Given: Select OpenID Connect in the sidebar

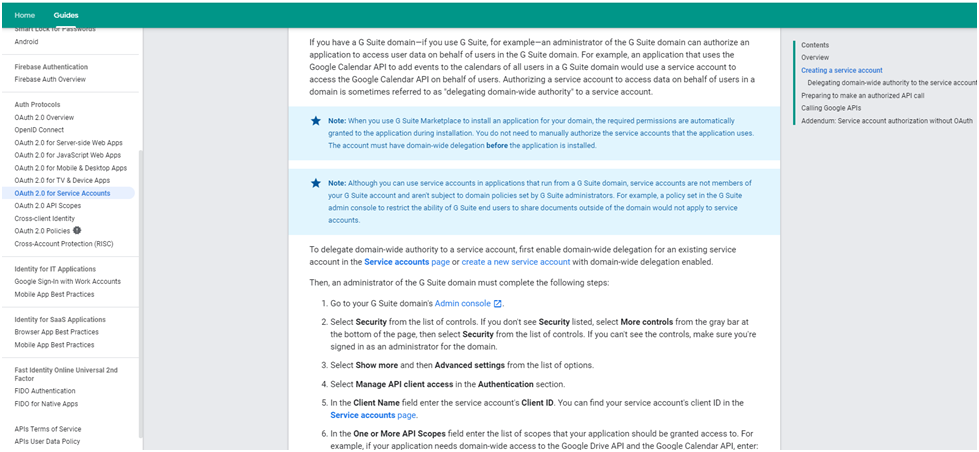Looking at the screenshot, I should [x=39, y=130].
